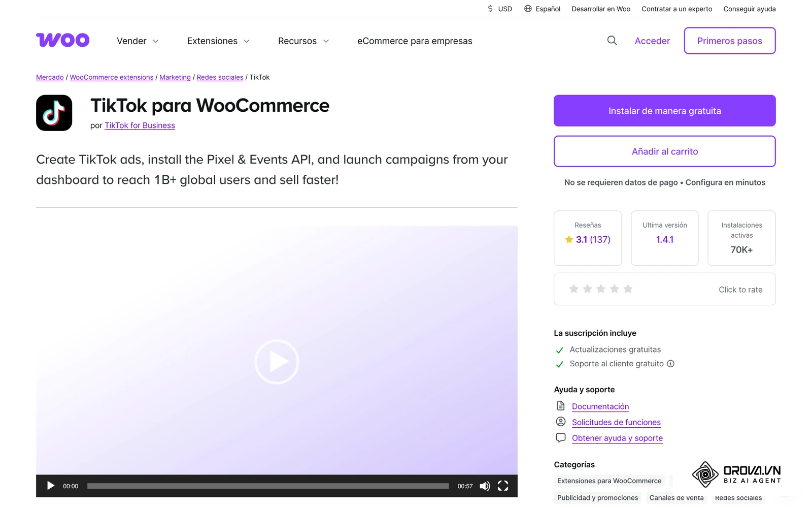Play the video using the center play button
Screen dimensions: 812x508
pyautogui.click(x=277, y=362)
